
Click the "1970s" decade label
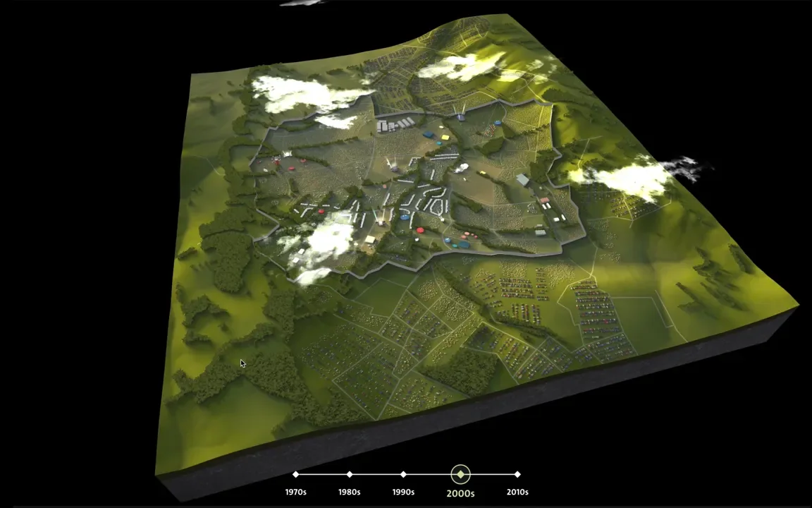[296, 492]
